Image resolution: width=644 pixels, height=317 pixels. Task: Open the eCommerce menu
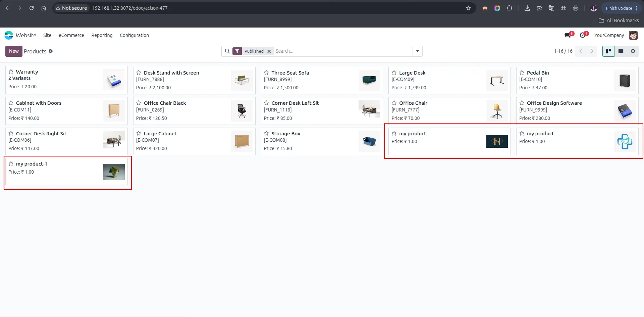pos(71,35)
